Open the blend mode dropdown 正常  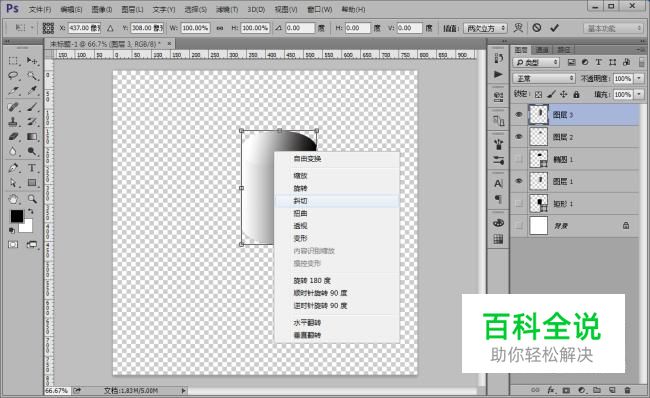point(544,78)
